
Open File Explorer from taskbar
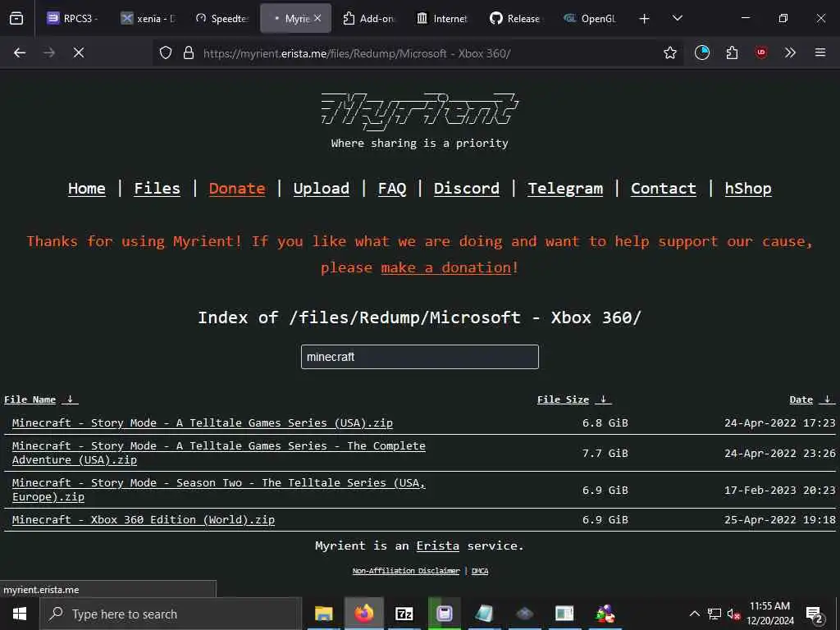coord(323,614)
